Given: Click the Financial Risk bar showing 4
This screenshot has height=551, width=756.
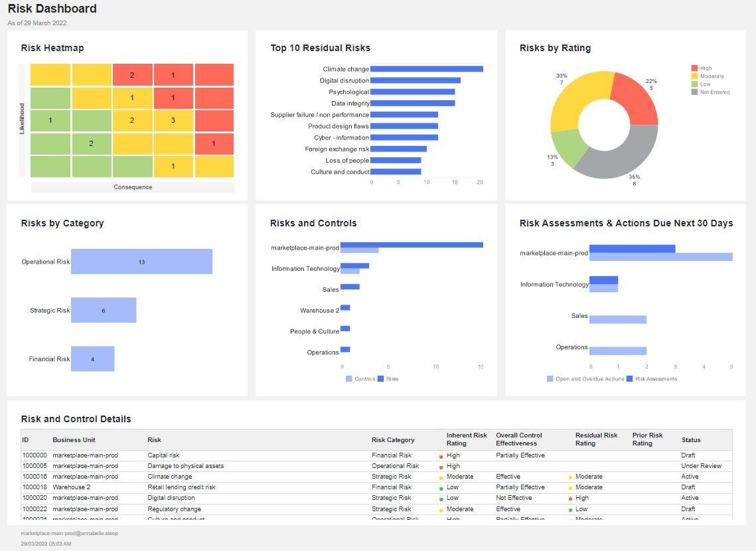Looking at the screenshot, I should click(92, 358).
